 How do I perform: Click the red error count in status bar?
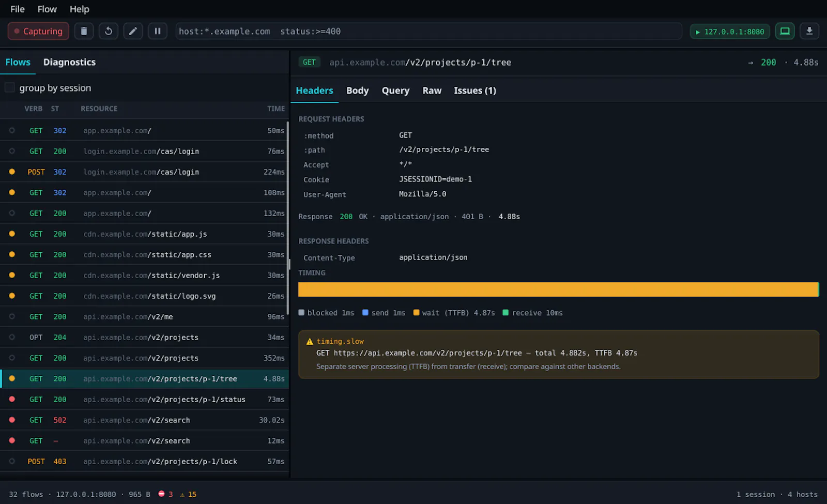click(165, 494)
